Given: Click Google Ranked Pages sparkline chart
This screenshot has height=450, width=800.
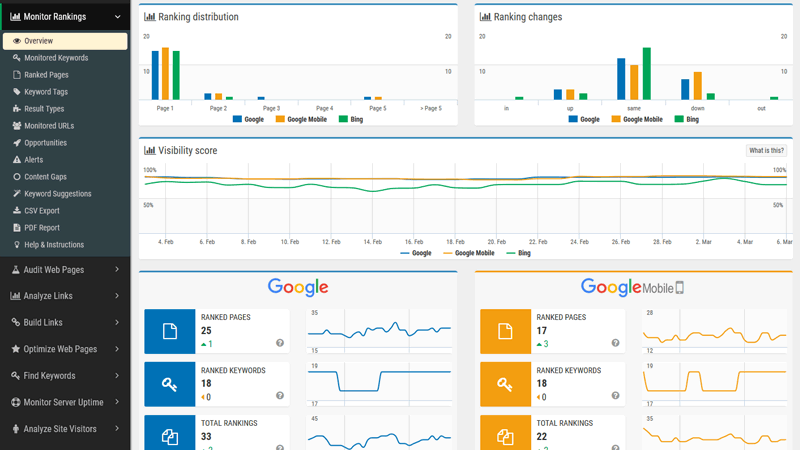Looking at the screenshot, I should tap(379, 331).
